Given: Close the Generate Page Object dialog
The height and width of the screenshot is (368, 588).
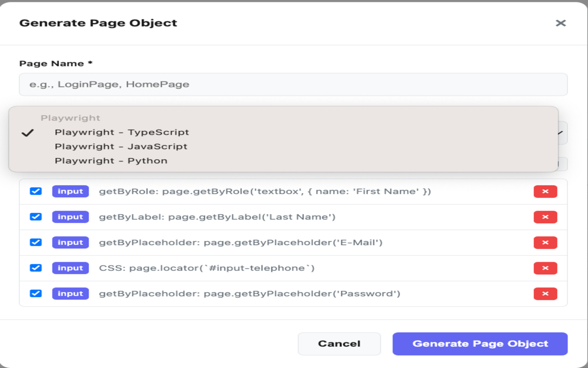Looking at the screenshot, I should pos(561,23).
